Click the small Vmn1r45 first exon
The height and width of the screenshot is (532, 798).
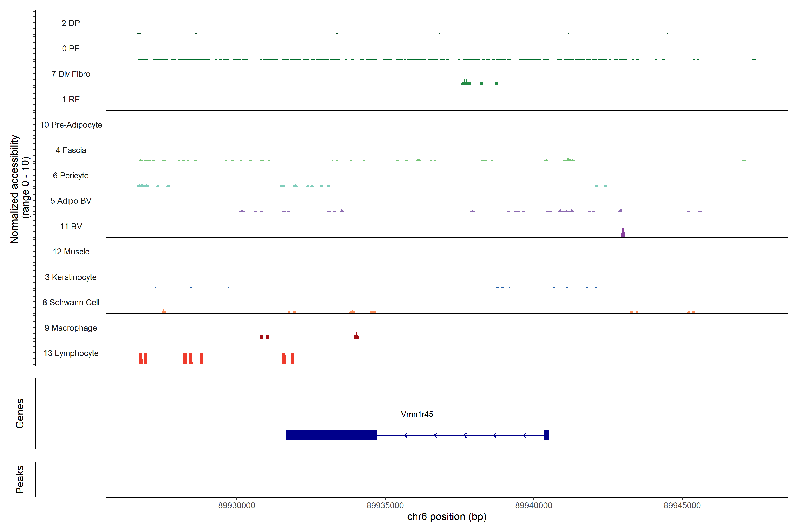click(546, 435)
